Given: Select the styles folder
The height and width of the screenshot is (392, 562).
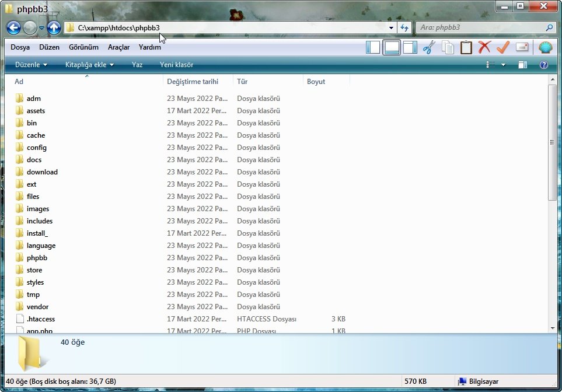Looking at the screenshot, I should (35, 282).
